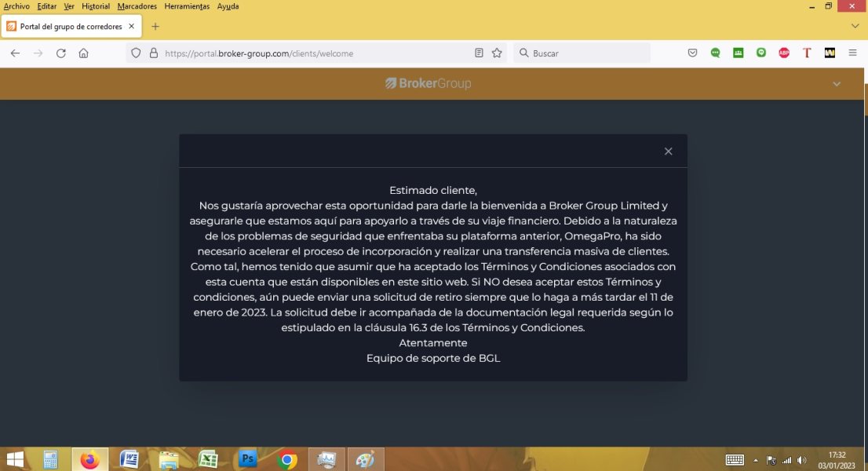
Task: Open Calculator from the taskbar
Action: [50, 459]
